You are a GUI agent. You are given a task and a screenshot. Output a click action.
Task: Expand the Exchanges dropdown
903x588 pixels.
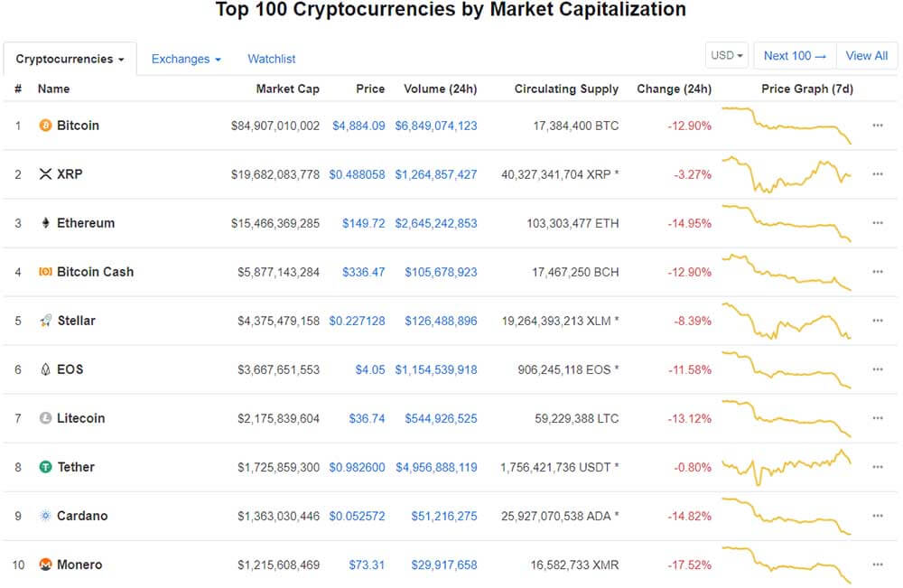point(186,59)
